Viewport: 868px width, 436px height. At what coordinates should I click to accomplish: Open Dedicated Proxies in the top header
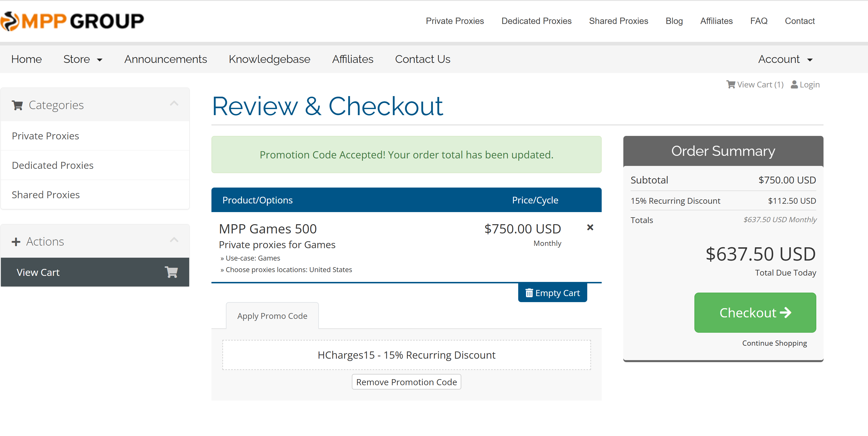pos(536,21)
